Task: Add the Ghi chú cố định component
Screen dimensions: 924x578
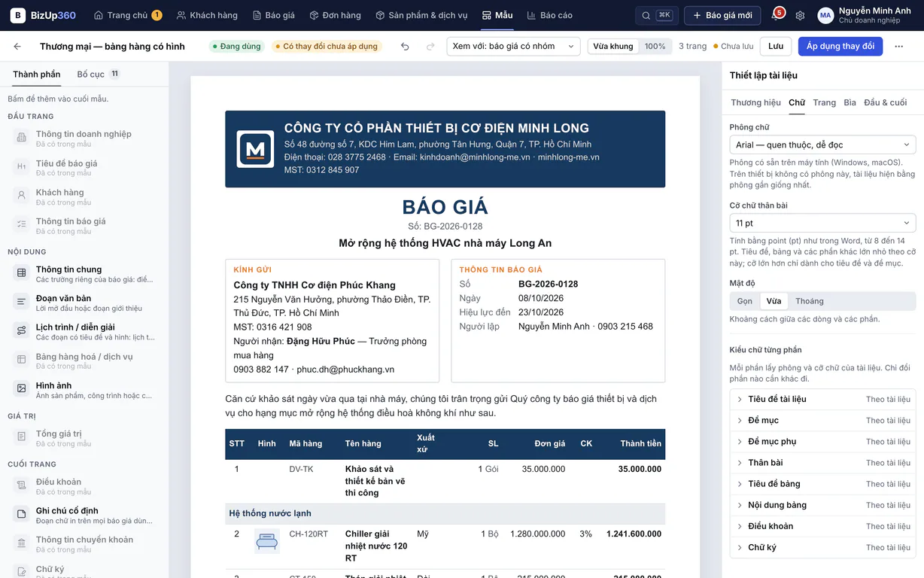Action: point(84,516)
